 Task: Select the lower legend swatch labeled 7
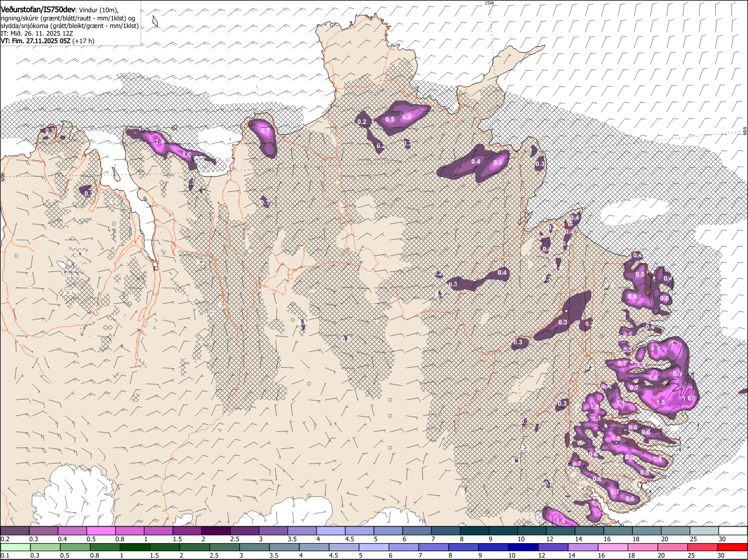[433, 547]
